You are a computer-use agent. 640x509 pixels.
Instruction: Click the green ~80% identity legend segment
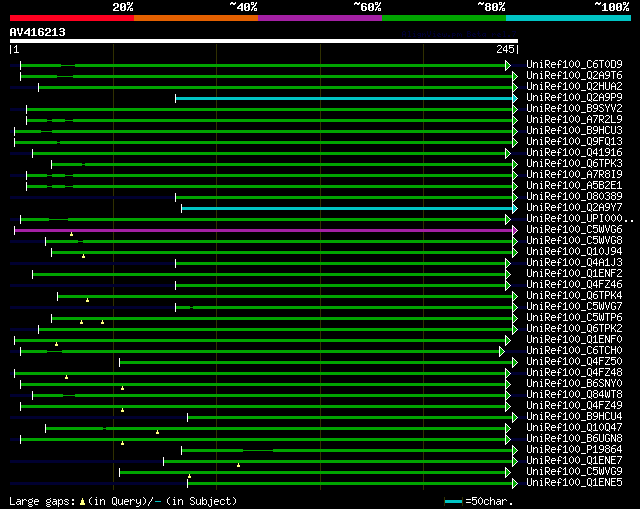click(x=444, y=18)
